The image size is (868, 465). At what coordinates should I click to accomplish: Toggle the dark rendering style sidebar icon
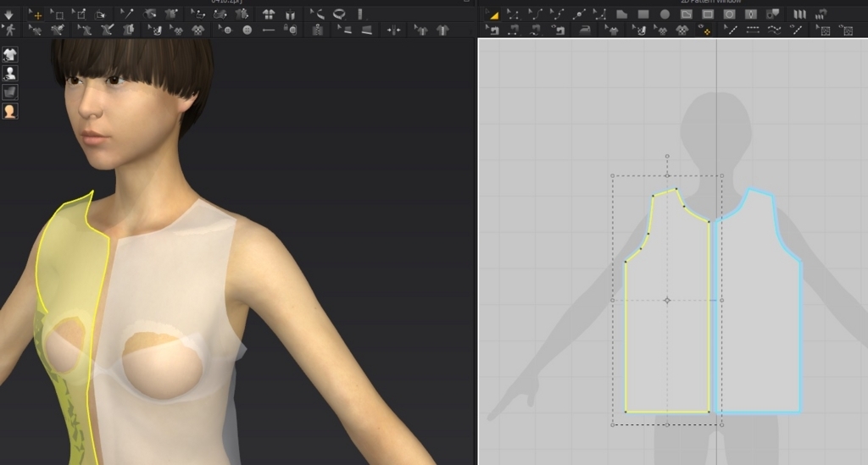pos(9,91)
